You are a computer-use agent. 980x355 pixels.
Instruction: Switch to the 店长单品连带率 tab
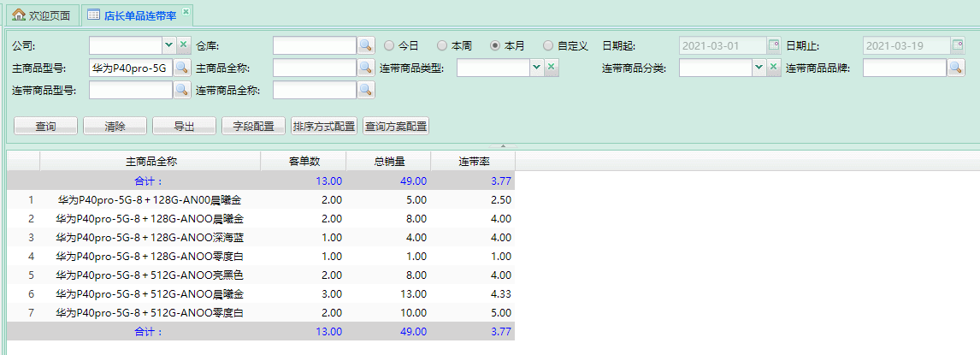tap(137, 15)
